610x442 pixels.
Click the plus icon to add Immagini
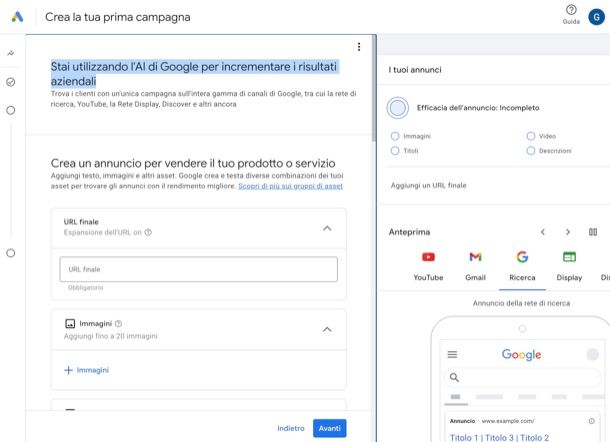click(68, 370)
